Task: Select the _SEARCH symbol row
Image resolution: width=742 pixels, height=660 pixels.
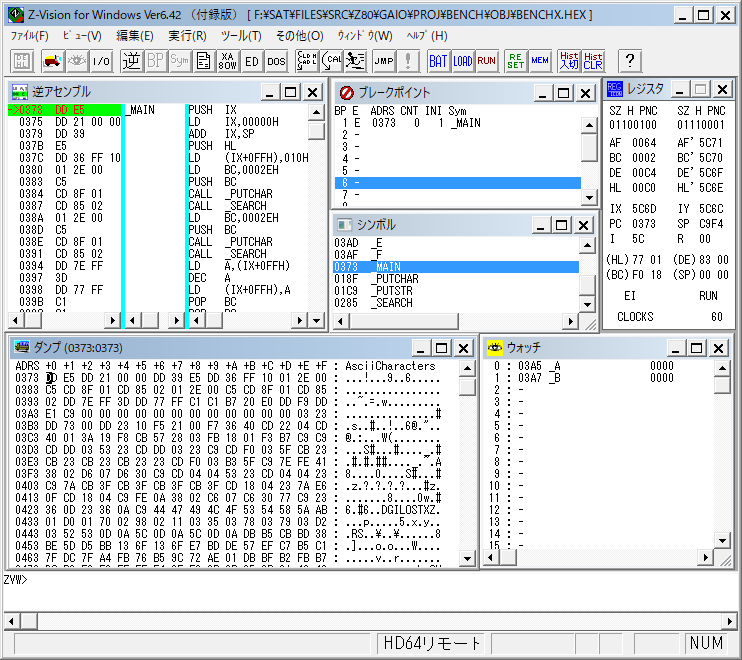Action: [x=456, y=303]
